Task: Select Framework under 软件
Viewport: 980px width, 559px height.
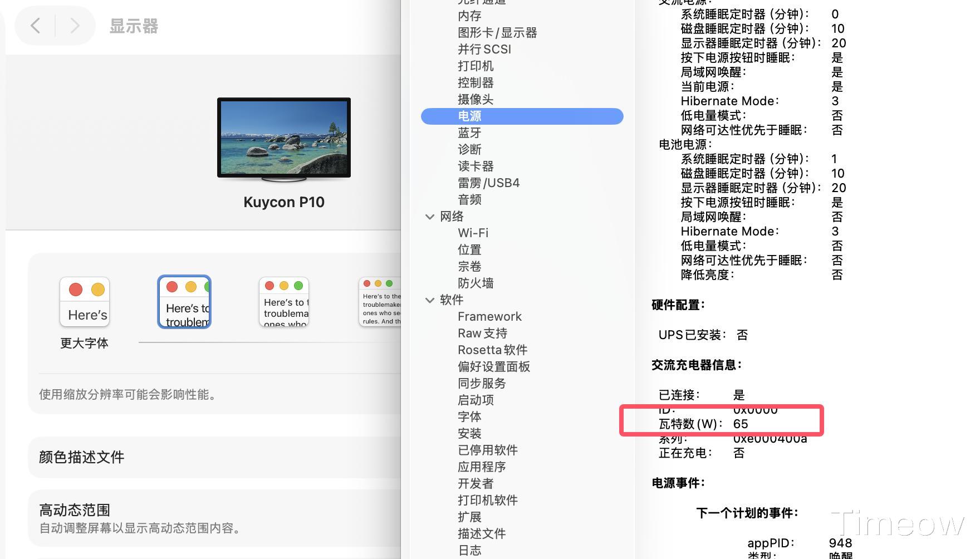Action: point(489,317)
